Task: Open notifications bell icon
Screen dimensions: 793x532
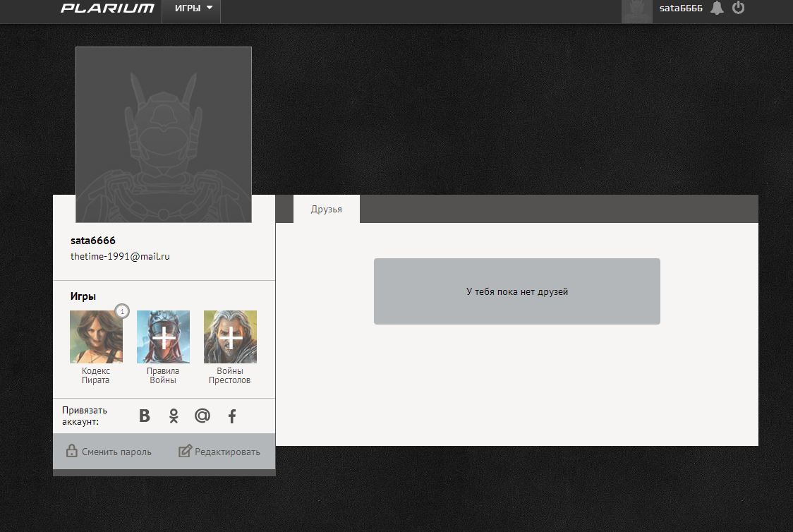Action: pos(717,8)
